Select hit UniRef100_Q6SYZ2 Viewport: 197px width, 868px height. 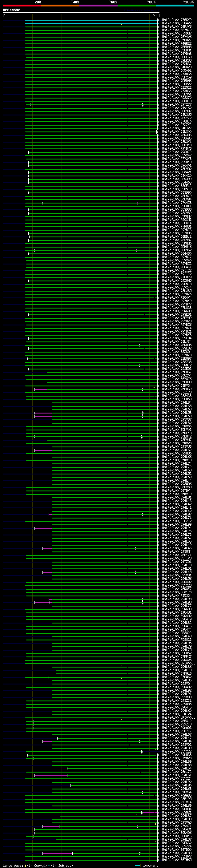click(176, 118)
